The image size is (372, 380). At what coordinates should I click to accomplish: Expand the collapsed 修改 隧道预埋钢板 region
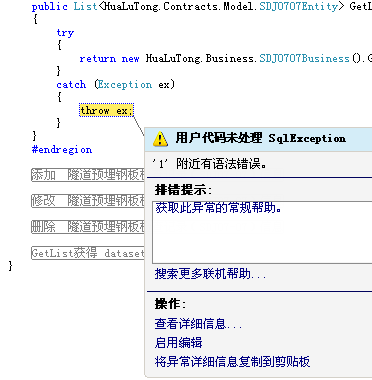(x=88, y=201)
